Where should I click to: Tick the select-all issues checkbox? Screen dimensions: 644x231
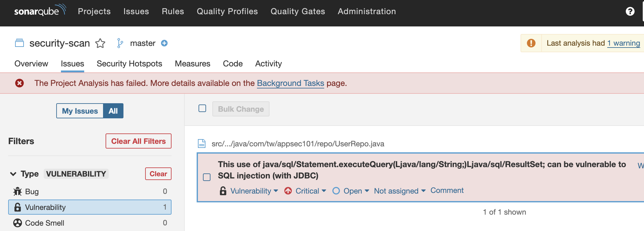[202, 109]
